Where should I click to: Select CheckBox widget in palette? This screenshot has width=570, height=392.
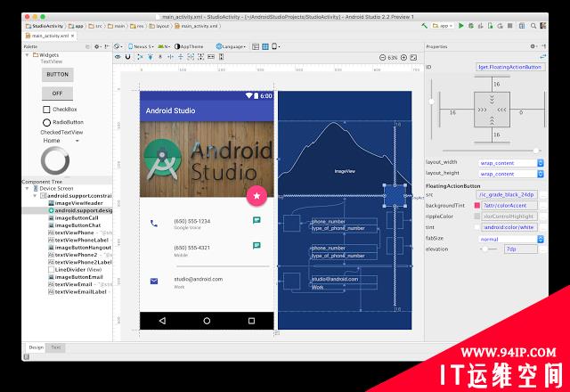[60, 110]
